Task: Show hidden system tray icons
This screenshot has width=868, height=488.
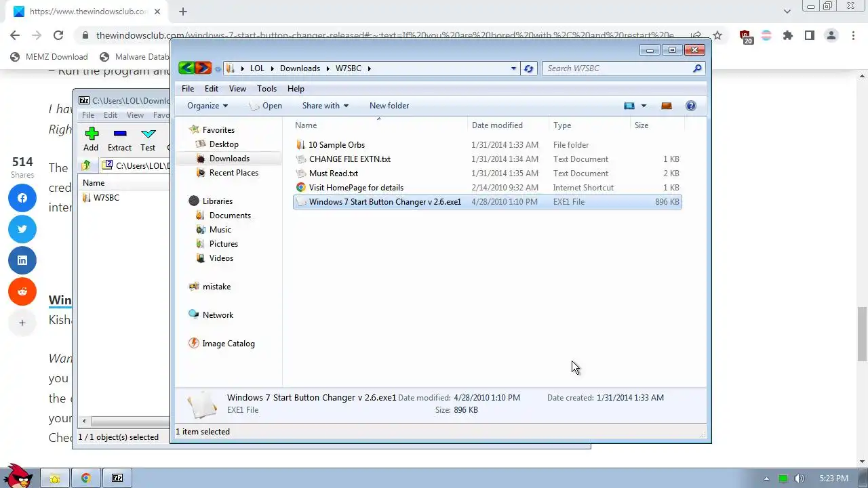Action: (767, 479)
